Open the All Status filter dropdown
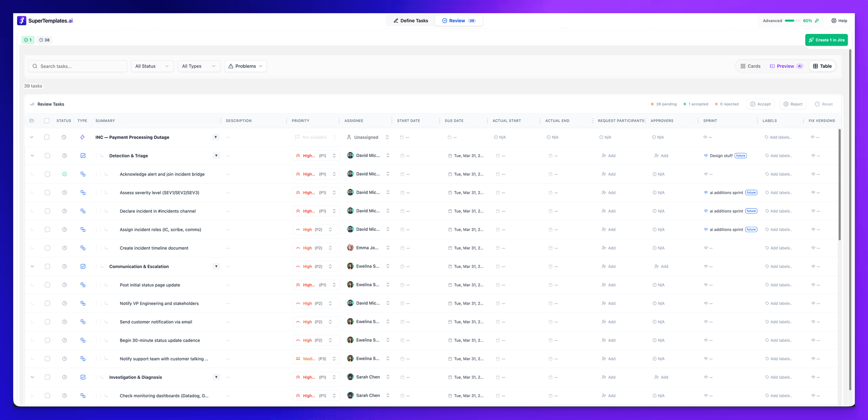 (x=152, y=66)
